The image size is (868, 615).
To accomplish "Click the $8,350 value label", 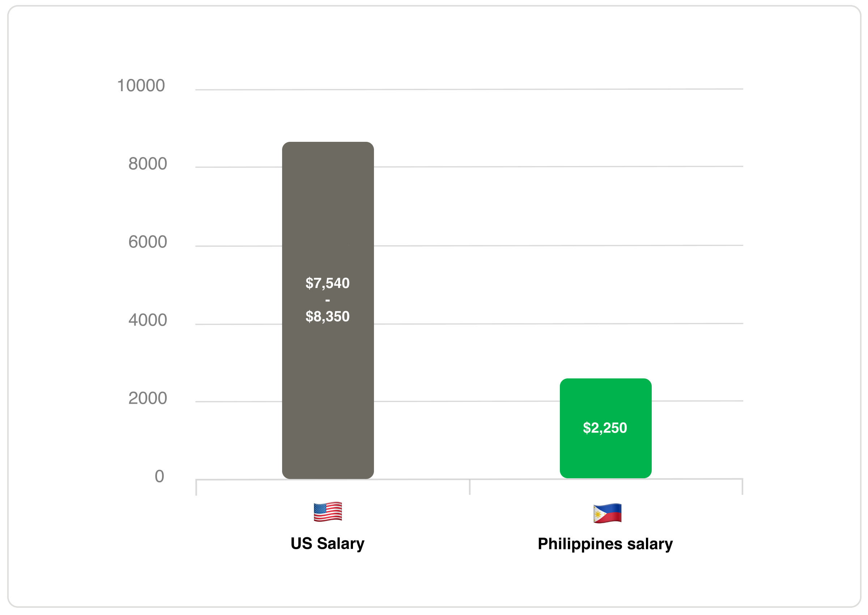I will (327, 317).
